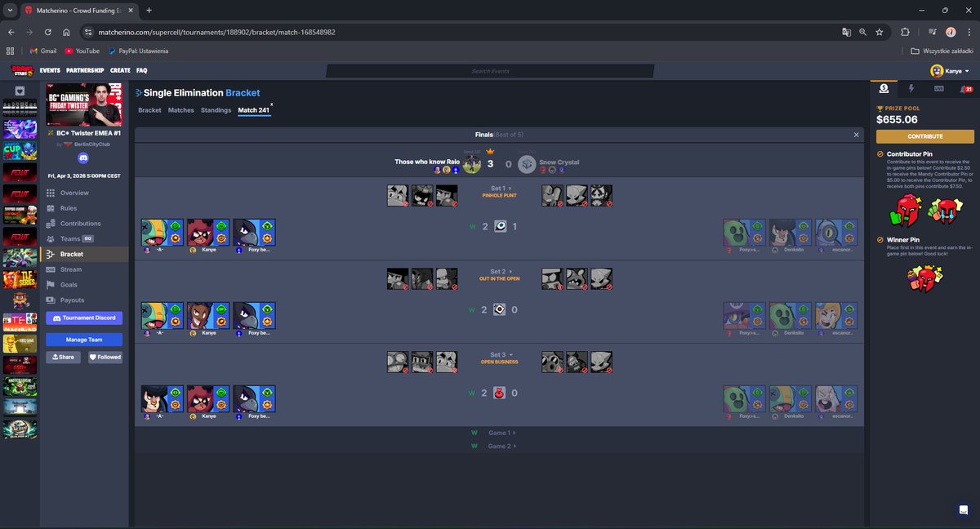Collapse Set 3 dropdown arrow
Screen dimensions: 980x529
click(510, 355)
